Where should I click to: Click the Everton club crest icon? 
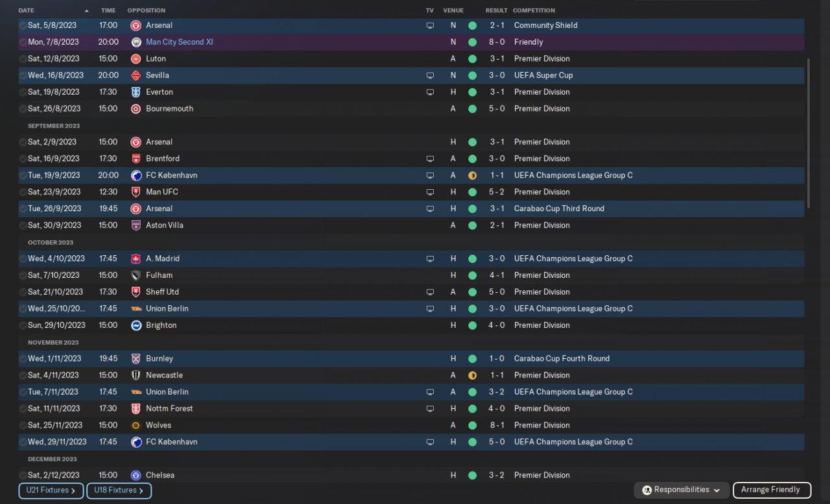(x=136, y=92)
